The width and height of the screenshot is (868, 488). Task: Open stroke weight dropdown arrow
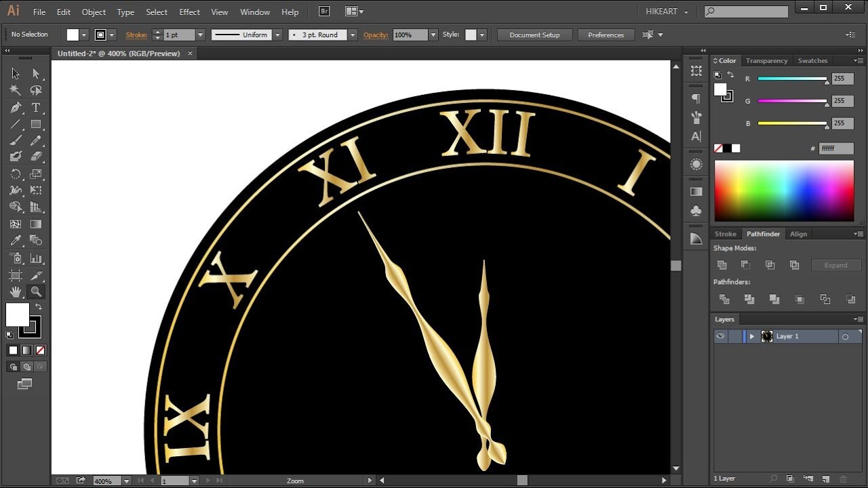tap(200, 35)
